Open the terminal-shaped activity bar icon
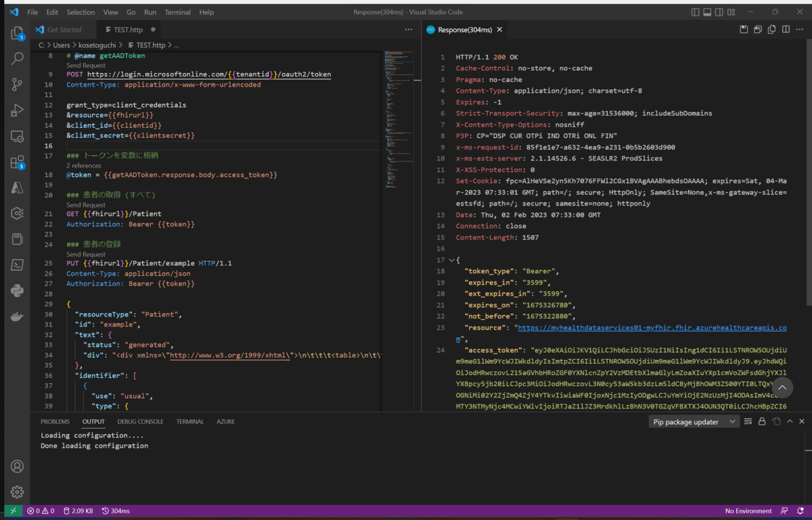Image resolution: width=812 pixels, height=520 pixels. 17,265
